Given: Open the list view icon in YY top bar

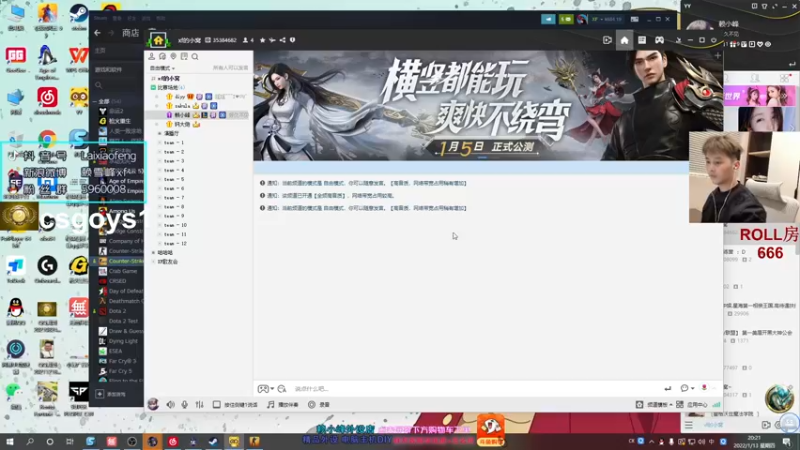Looking at the screenshot, I should (x=642, y=40).
